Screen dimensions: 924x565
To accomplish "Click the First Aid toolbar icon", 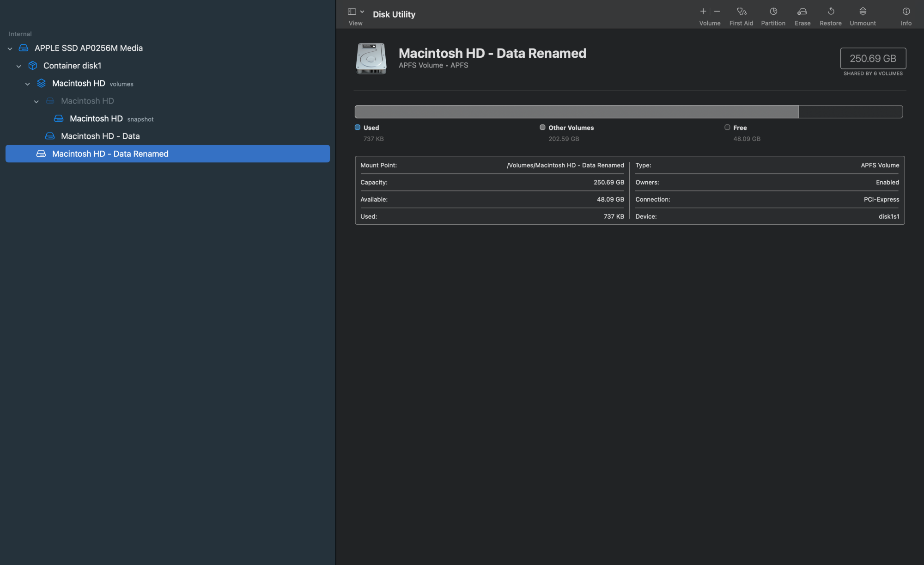I will click(x=741, y=12).
